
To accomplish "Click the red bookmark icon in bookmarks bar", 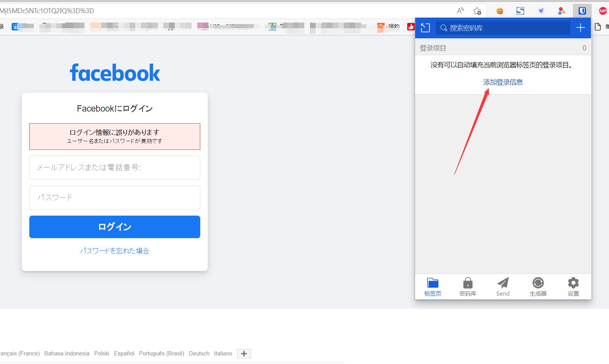I will (411, 27).
